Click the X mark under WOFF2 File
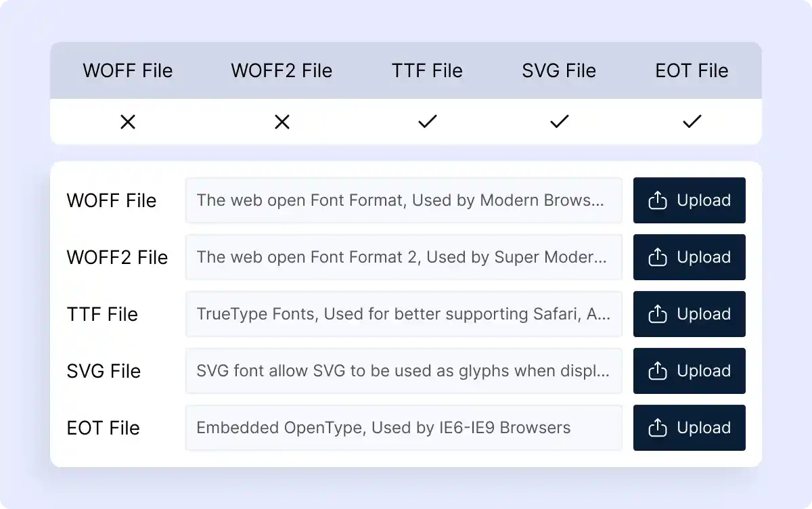The height and width of the screenshot is (509, 812). point(282,122)
